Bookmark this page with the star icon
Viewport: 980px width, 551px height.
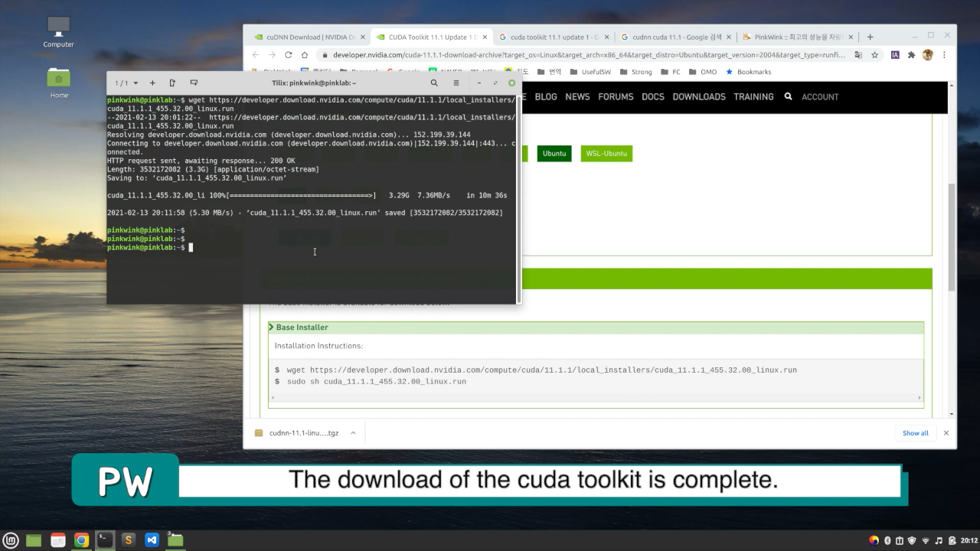pos(874,55)
